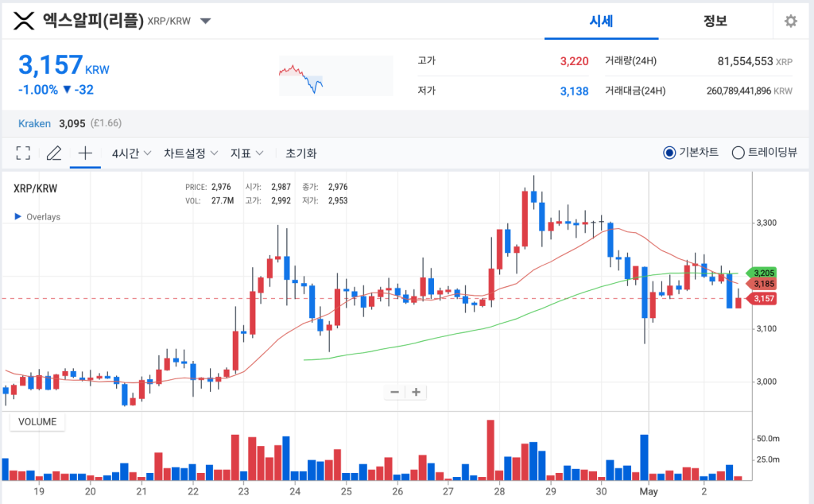
Task: Click the red 3,157 current price tag
Action: [762, 298]
